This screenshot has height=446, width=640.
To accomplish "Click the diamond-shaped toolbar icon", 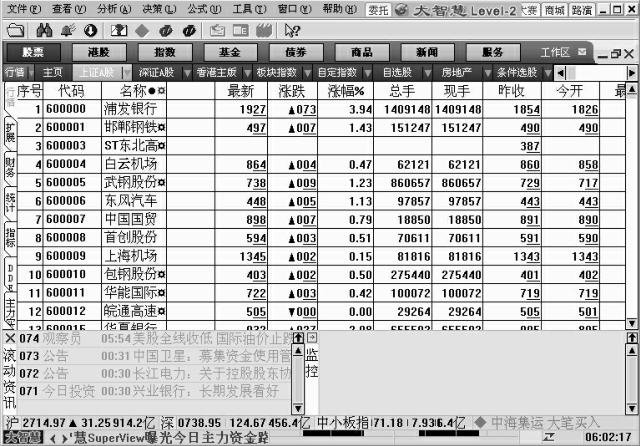I will point(142,31).
